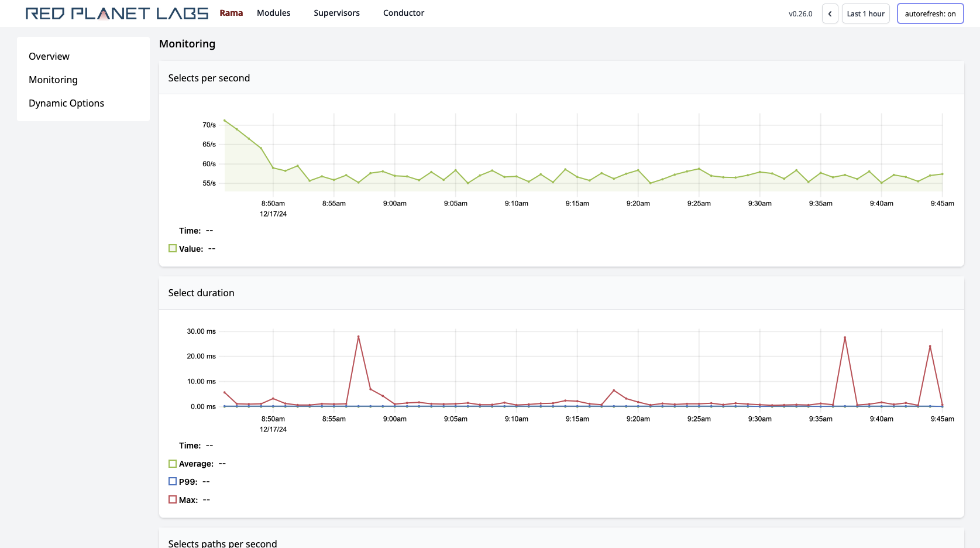Open the Rama nav link
This screenshot has height=548, width=980.
pos(231,13)
